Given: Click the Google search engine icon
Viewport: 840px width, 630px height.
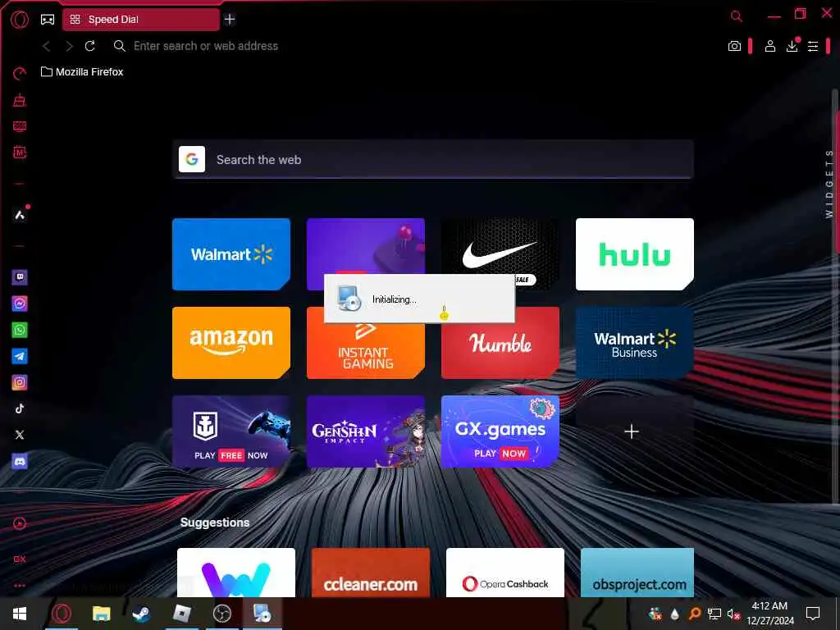Looking at the screenshot, I should coord(192,160).
